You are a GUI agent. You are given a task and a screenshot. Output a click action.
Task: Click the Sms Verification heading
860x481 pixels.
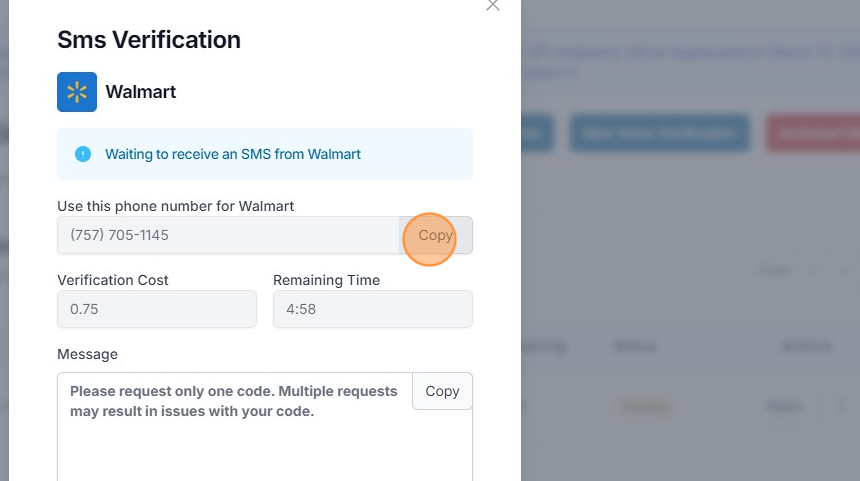click(x=149, y=40)
